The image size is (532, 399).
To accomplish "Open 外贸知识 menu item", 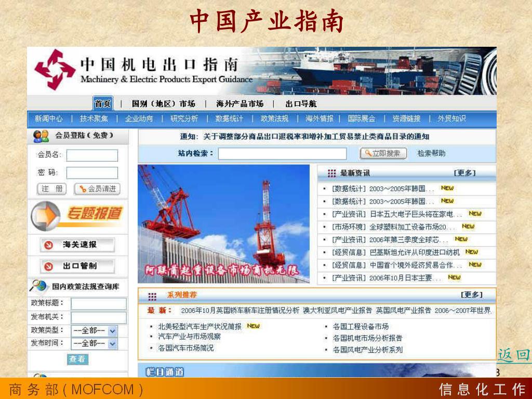I will click(451, 119).
